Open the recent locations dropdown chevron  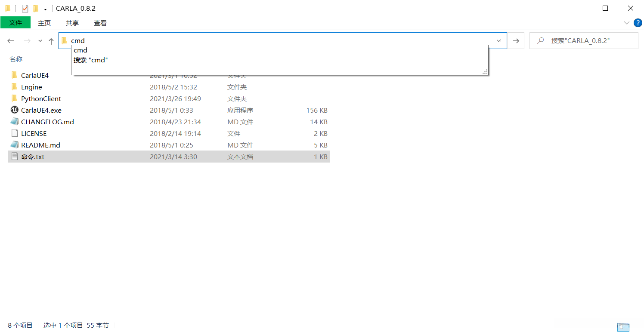(40, 41)
